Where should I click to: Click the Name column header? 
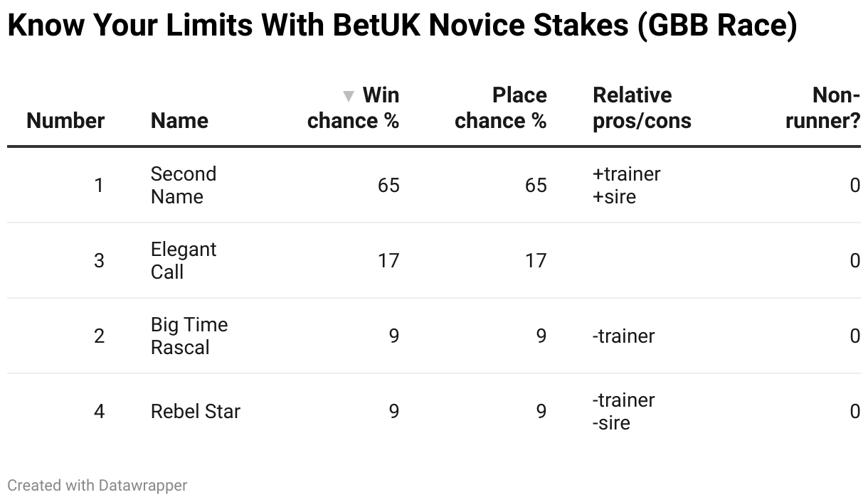(179, 120)
